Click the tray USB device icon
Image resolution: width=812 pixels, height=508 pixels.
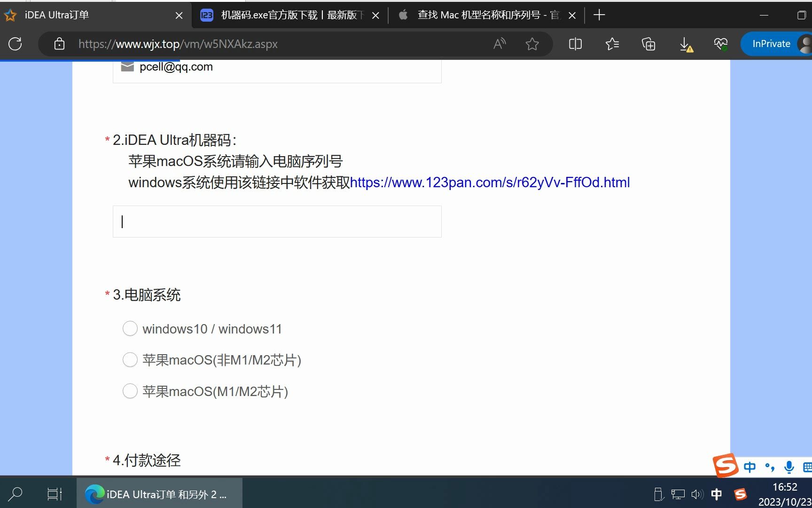(659, 494)
